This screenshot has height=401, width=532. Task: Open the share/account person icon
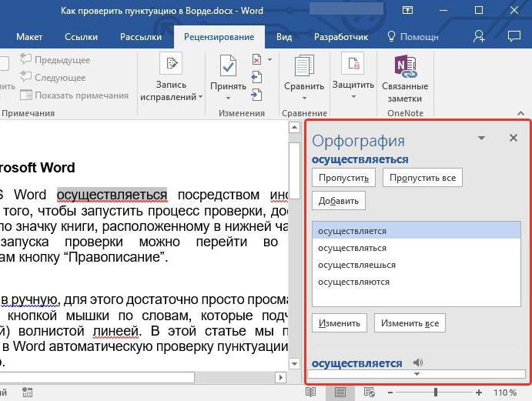coord(479,36)
